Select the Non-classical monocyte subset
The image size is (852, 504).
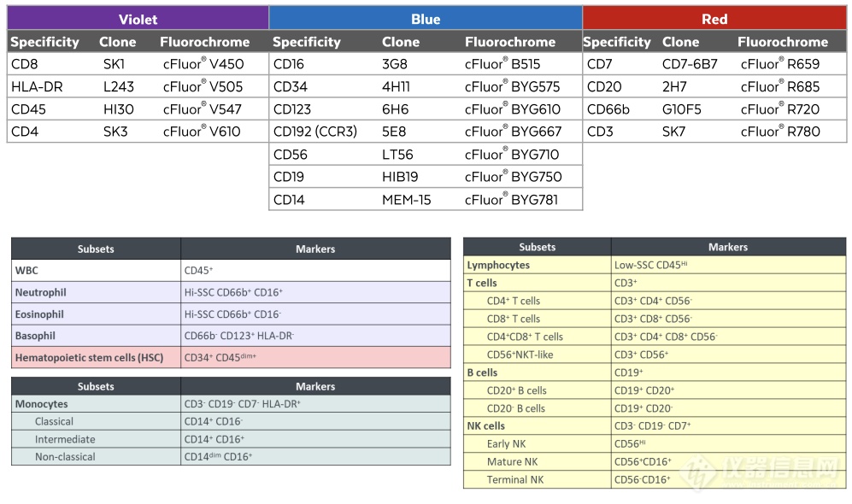pyautogui.click(x=65, y=457)
